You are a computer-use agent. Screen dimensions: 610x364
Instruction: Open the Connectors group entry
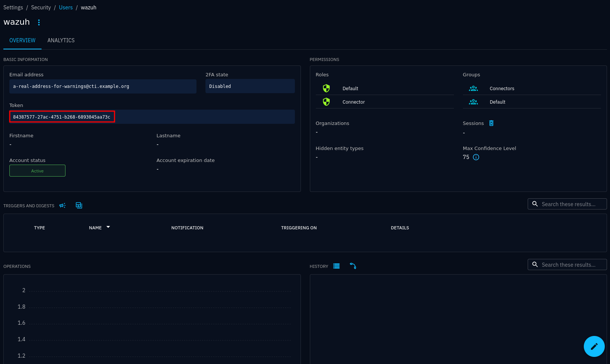click(x=532, y=88)
